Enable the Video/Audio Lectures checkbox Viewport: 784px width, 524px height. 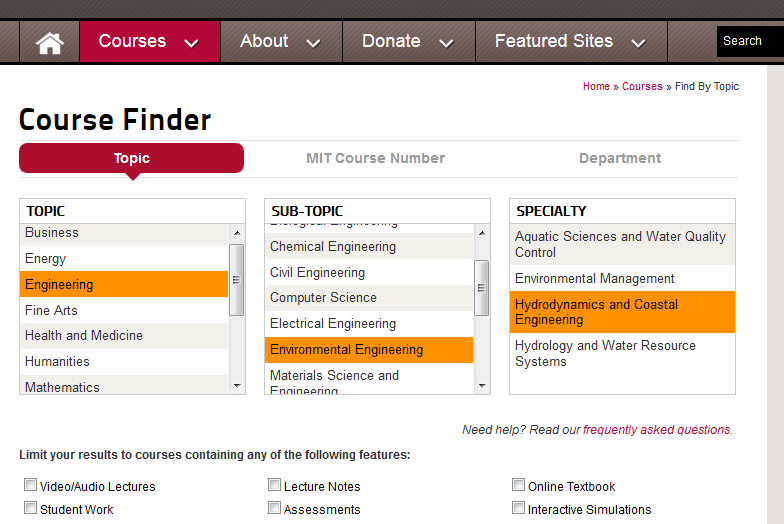(30, 485)
